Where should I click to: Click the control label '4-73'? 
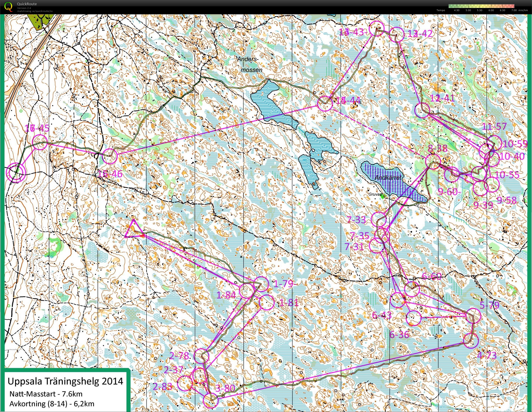coord(487,356)
